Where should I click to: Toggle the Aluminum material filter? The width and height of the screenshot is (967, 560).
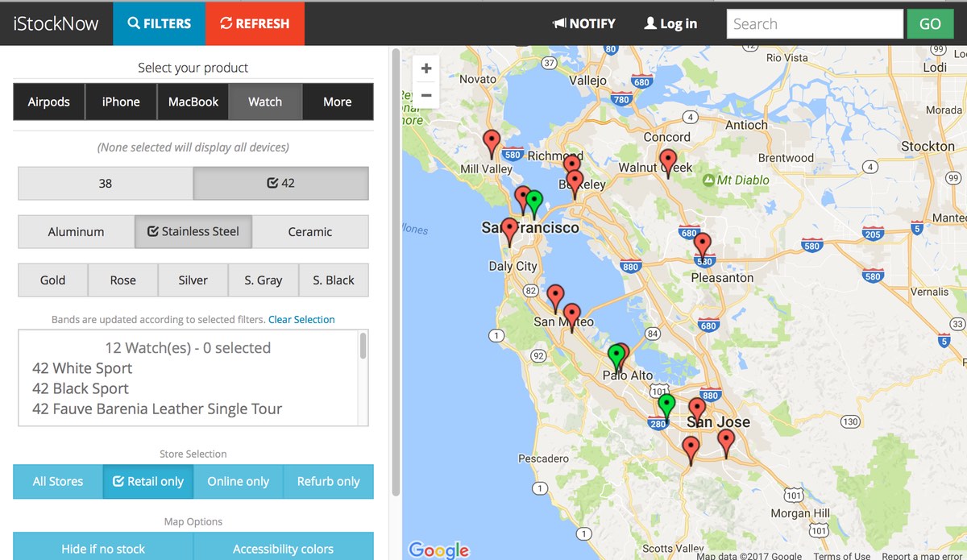pos(76,231)
